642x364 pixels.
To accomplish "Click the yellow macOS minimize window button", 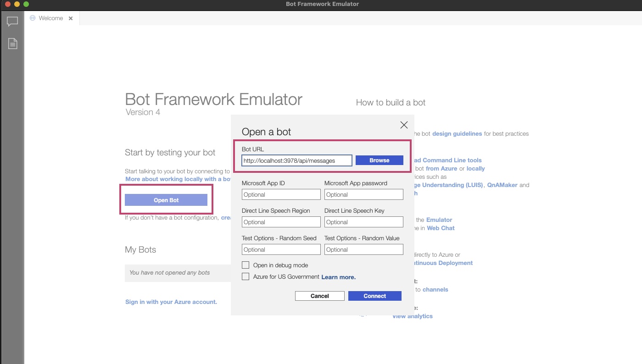I will (17, 4).
